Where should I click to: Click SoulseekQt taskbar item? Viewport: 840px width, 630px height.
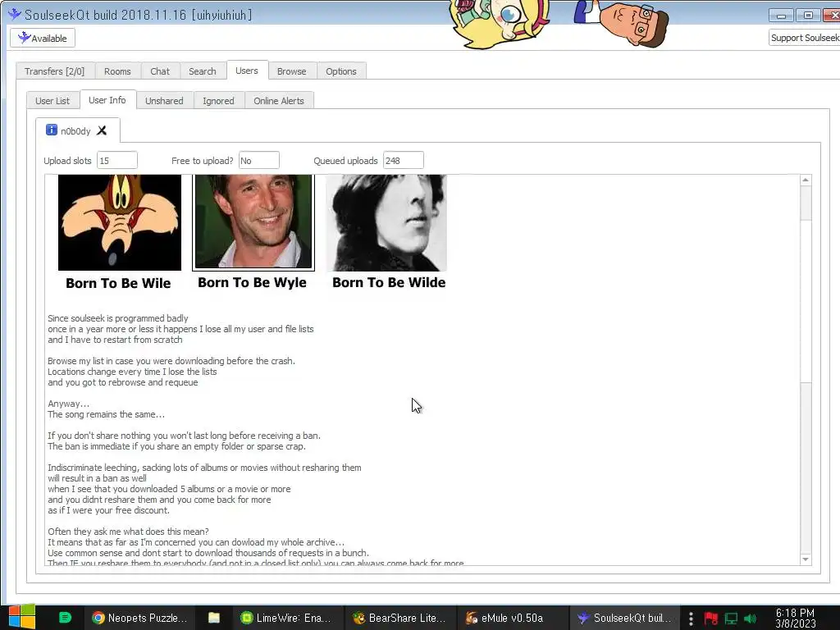pos(624,618)
